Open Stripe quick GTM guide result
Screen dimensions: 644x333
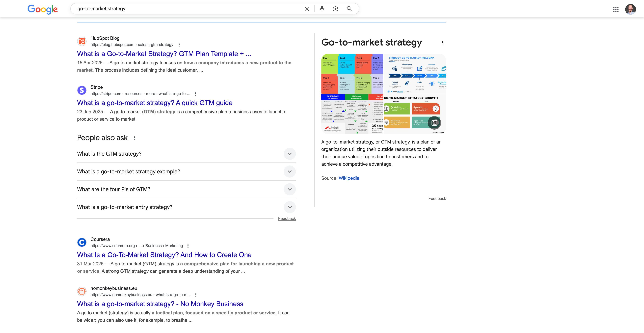(155, 103)
